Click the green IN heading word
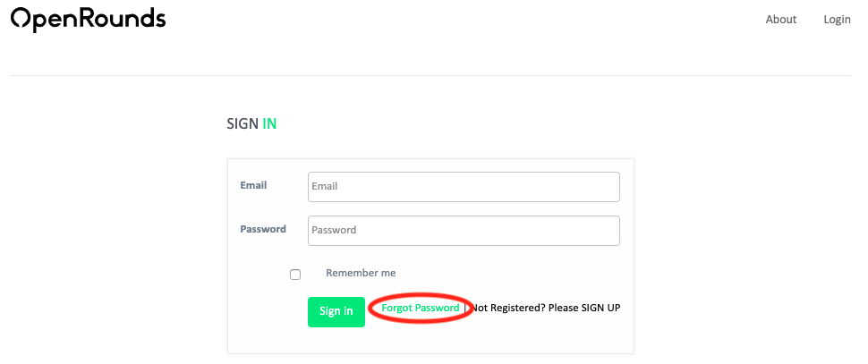 click(269, 124)
